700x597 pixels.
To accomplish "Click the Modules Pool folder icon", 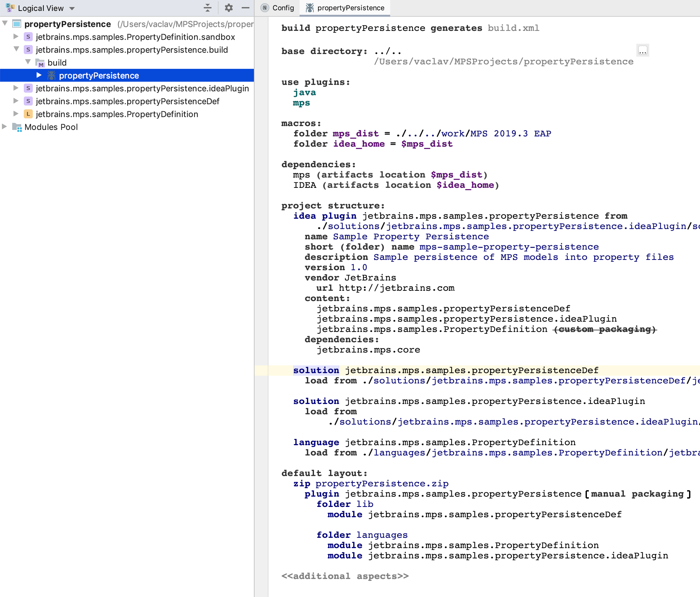I will [x=17, y=127].
